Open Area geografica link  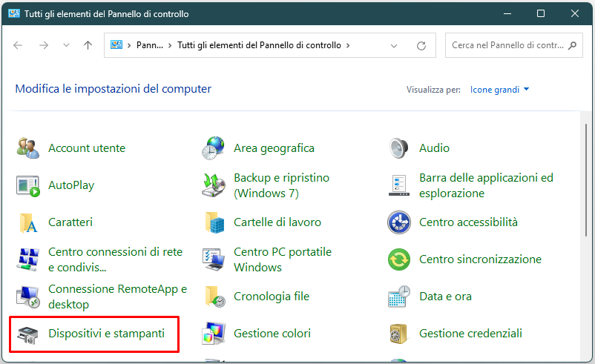(x=274, y=148)
